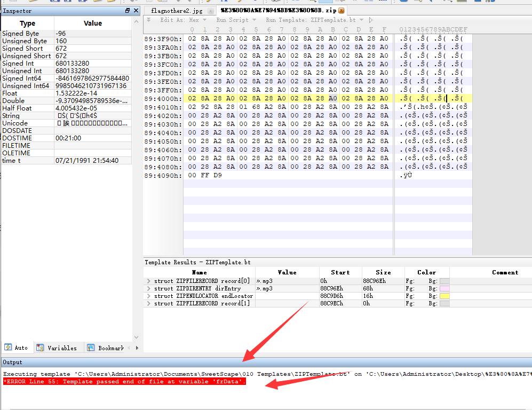This screenshot has width=532, height=410.
Task: Click the ASCII text of row 89:4090h
Action: tap(406, 175)
